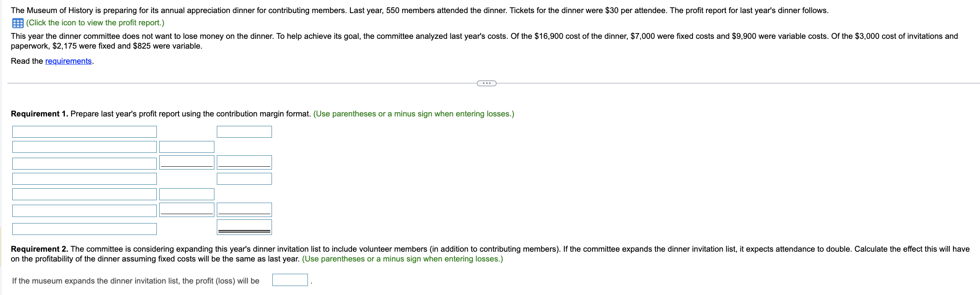The image size is (980, 295).
Task: Select the second row label field
Action: 84,147
